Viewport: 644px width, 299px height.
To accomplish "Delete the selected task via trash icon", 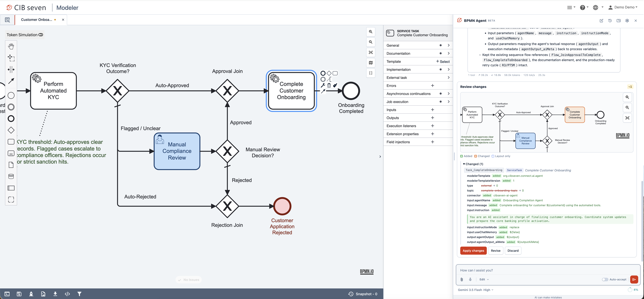I will [x=329, y=86].
